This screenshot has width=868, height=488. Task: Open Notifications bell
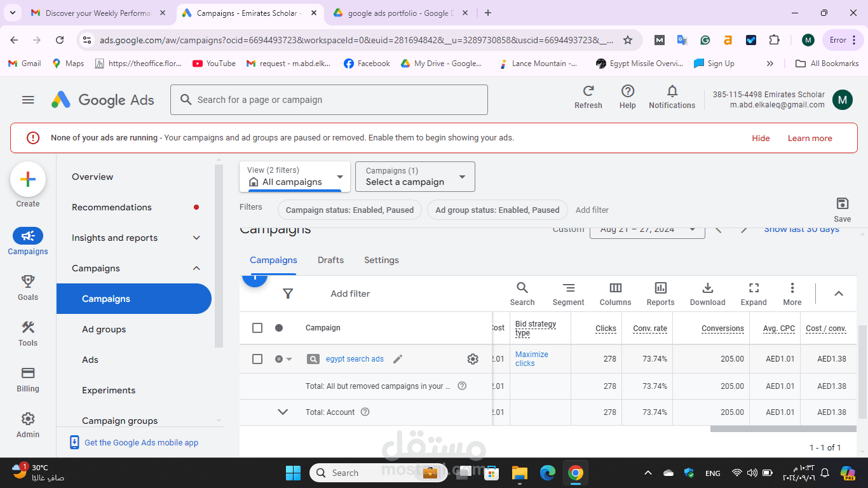pos(672,97)
